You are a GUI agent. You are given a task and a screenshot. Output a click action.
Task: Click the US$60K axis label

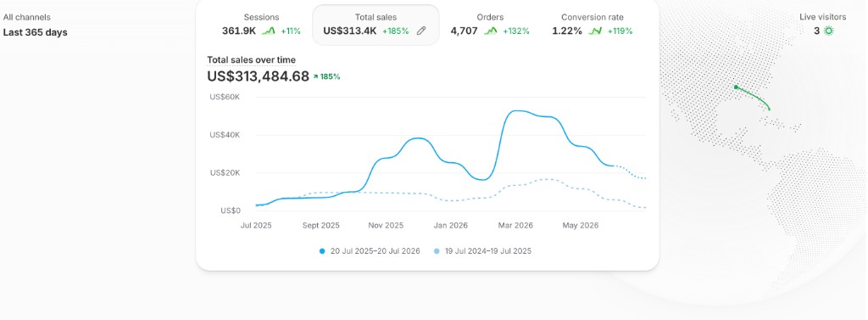point(225,97)
